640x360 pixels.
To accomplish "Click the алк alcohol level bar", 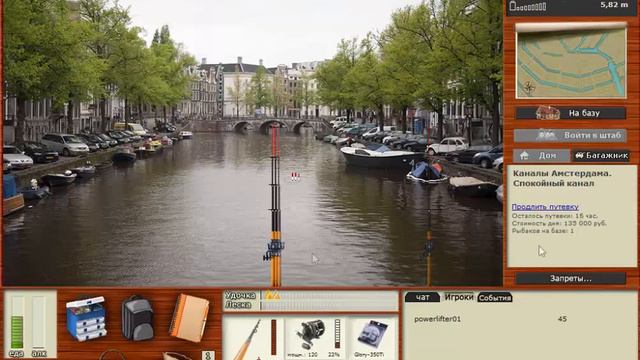I will pyautogui.click(x=39, y=322).
